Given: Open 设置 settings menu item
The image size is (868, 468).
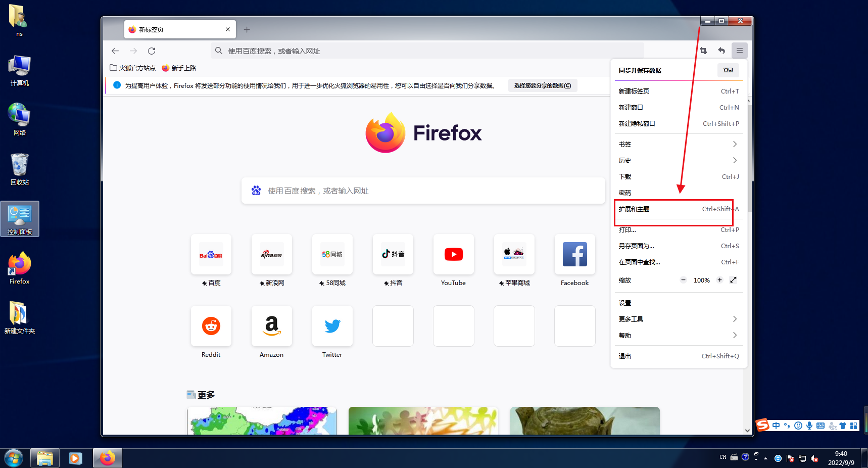Looking at the screenshot, I should click(679, 303).
